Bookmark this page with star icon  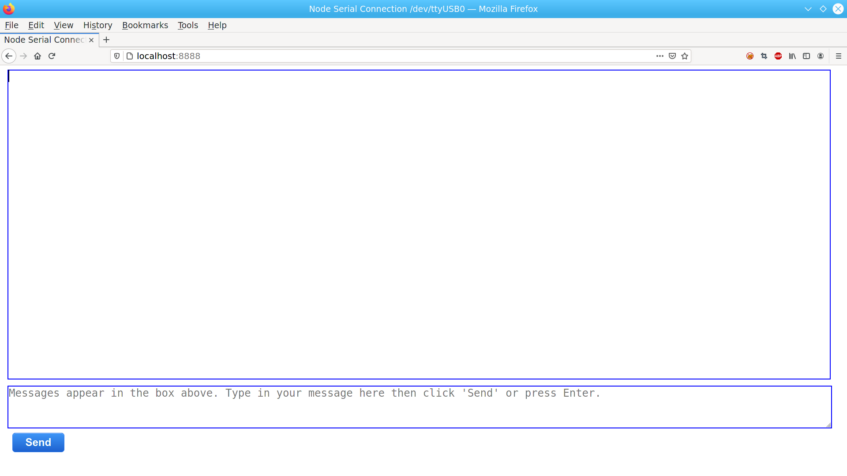pyautogui.click(x=685, y=56)
